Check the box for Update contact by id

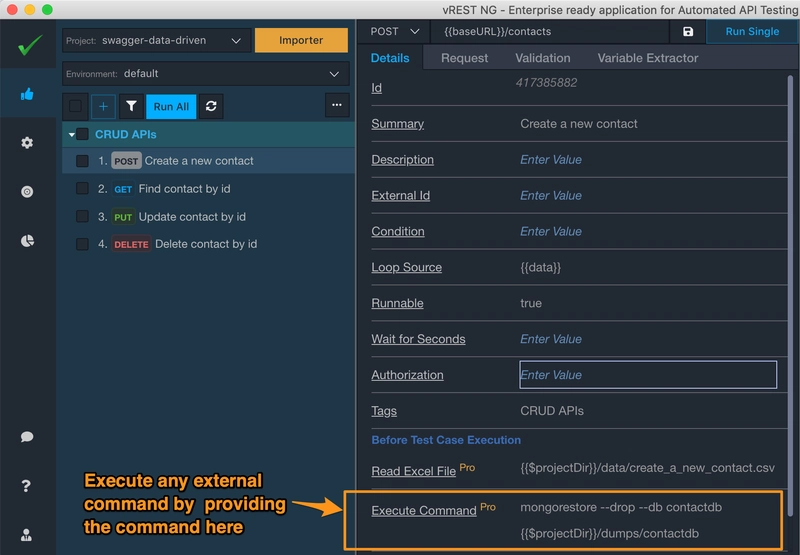click(82, 216)
